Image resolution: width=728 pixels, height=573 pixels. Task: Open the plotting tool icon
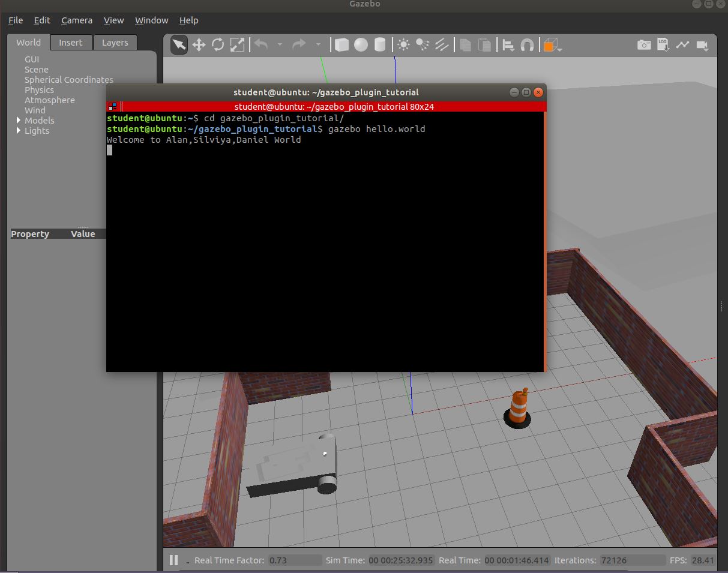[684, 44]
